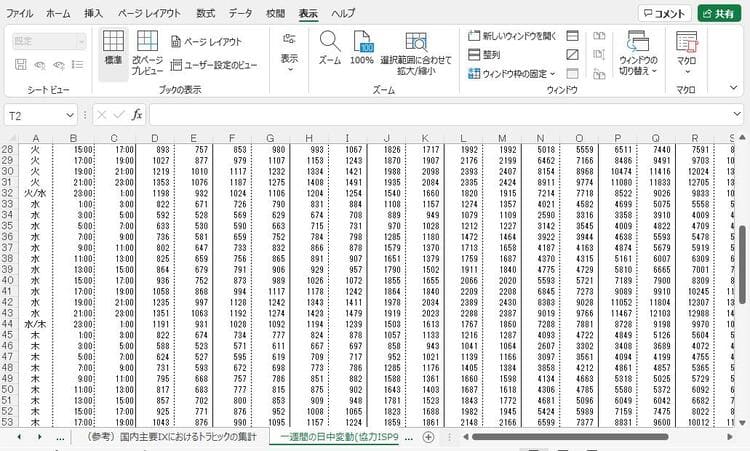Viewport: 750px width, 451px height.
Task: Click vertical scrollbar down arrow
Action: 742,423
